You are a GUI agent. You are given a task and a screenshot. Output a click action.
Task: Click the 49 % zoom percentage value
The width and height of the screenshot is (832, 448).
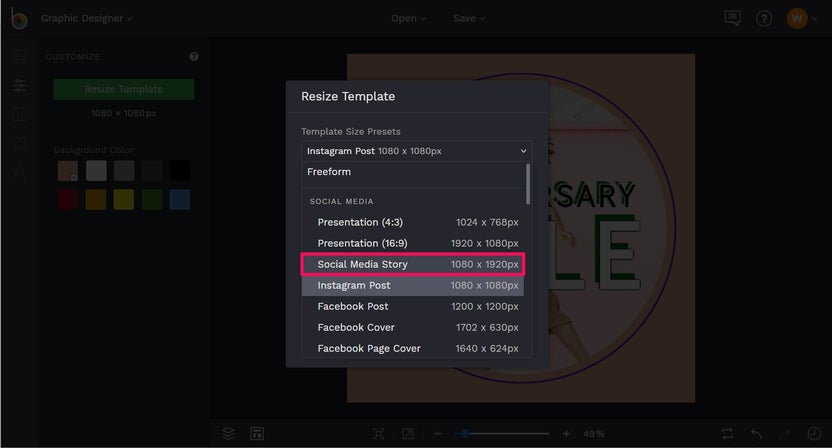point(593,434)
